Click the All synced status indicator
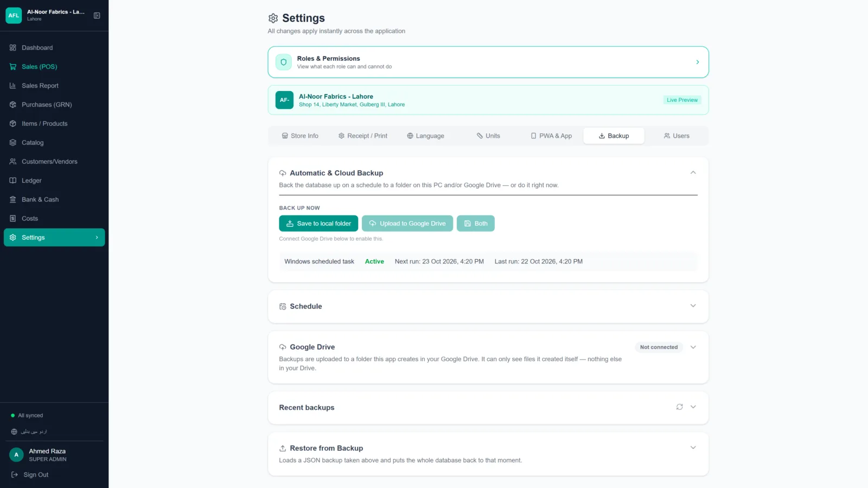 (x=27, y=416)
